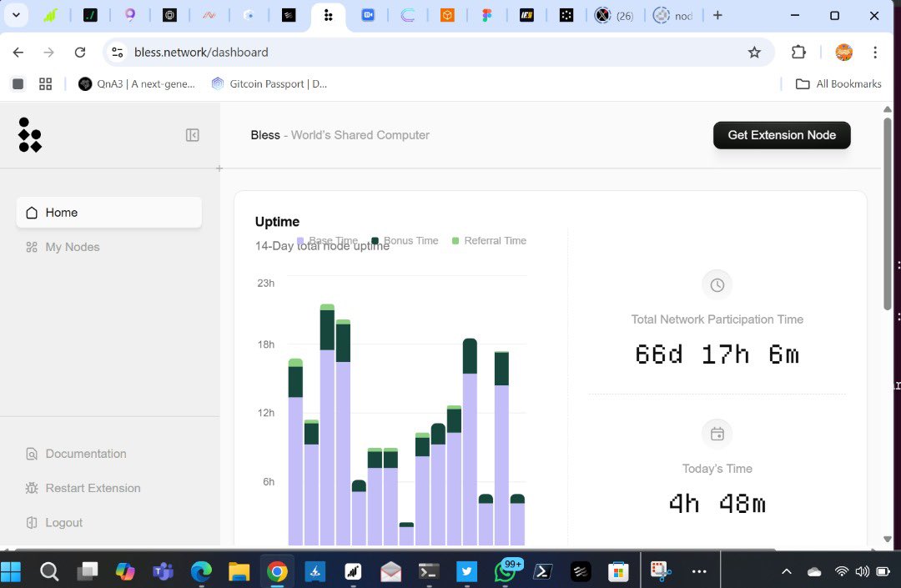Switch to the X (26) tab
The width and height of the screenshot is (901, 588).
(614, 16)
